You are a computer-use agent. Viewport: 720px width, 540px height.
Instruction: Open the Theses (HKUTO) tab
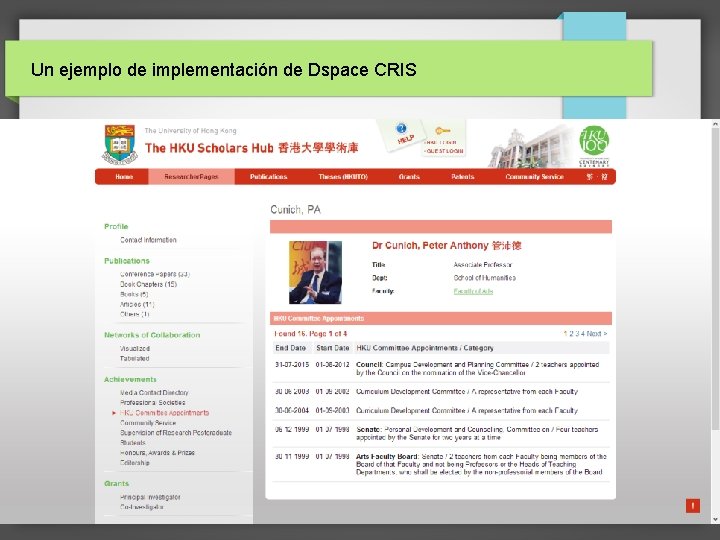pyautogui.click(x=343, y=177)
